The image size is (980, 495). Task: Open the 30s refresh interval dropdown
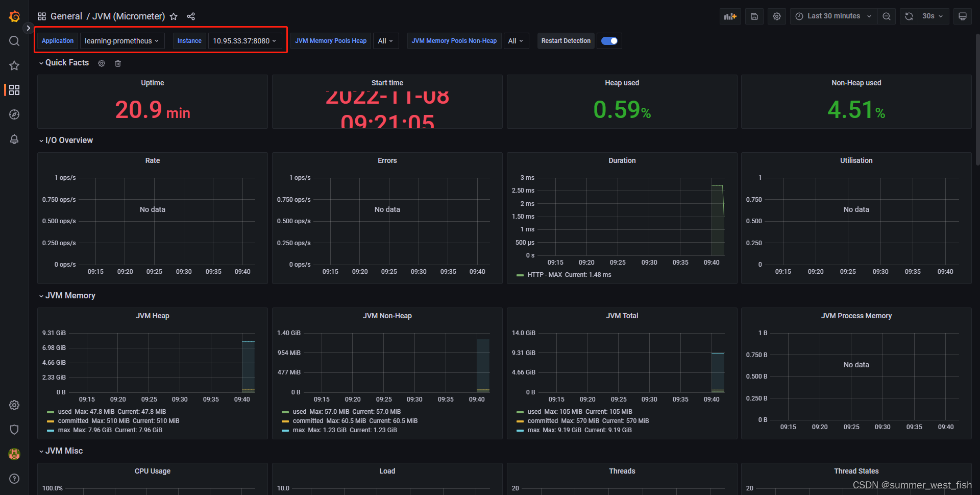click(x=933, y=16)
